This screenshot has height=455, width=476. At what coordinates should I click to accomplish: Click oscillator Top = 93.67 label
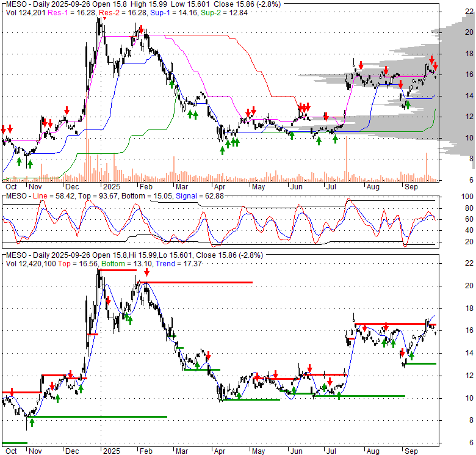pos(98,196)
